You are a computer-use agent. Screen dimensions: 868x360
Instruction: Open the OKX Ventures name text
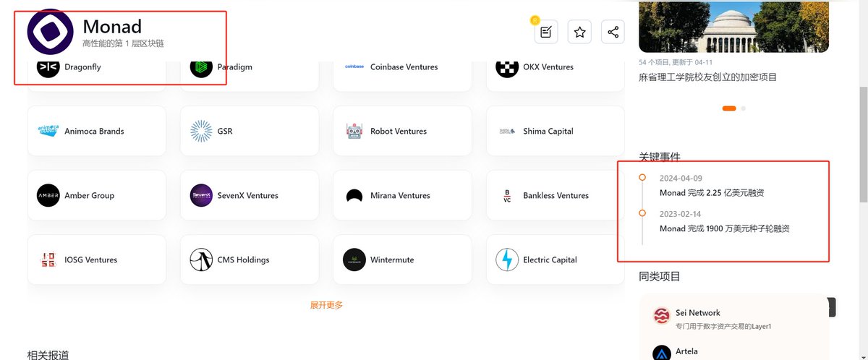[x=548, y=67]
